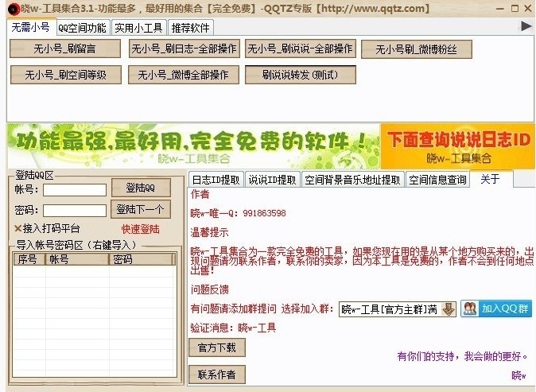The height and width of the screenshot is (392, 536).
Task: Select the 空间背景音乐地址提取 tab
Action: (x=353, y=180)
